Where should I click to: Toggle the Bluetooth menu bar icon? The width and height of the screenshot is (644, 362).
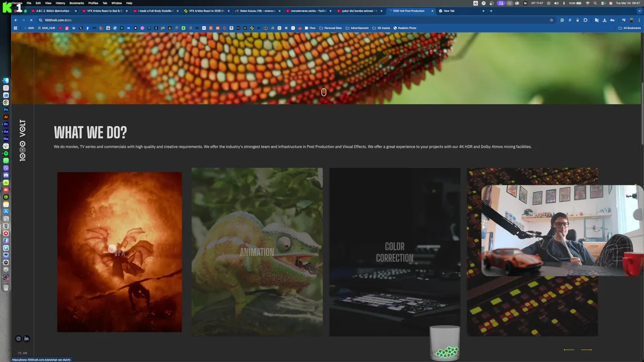pos(564,3)
